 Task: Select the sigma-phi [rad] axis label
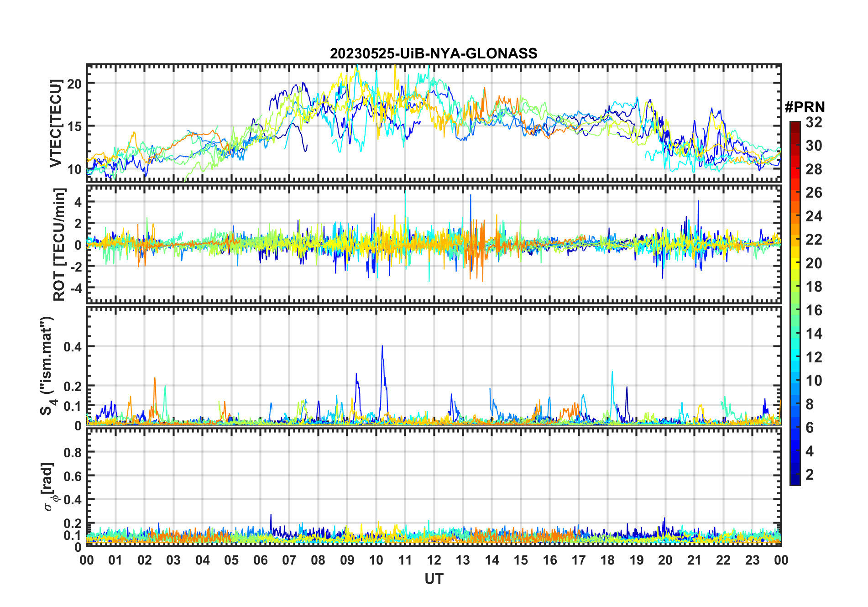48,487
